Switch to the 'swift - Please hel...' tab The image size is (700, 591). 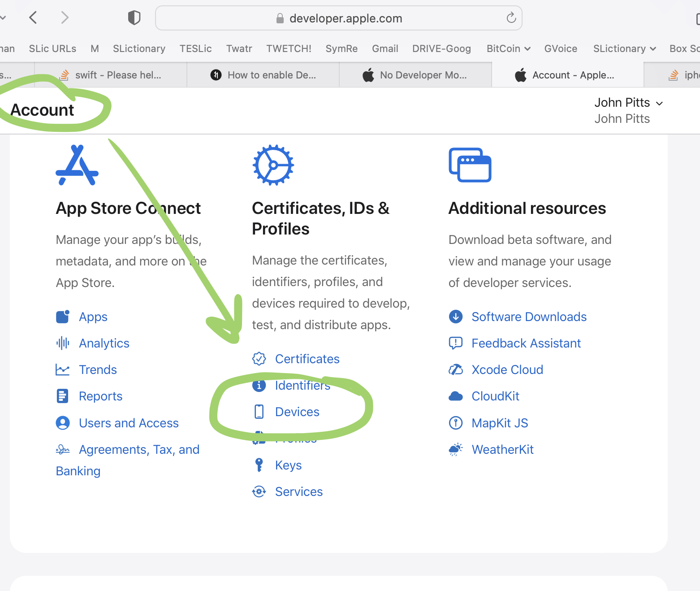coord(111,75)
